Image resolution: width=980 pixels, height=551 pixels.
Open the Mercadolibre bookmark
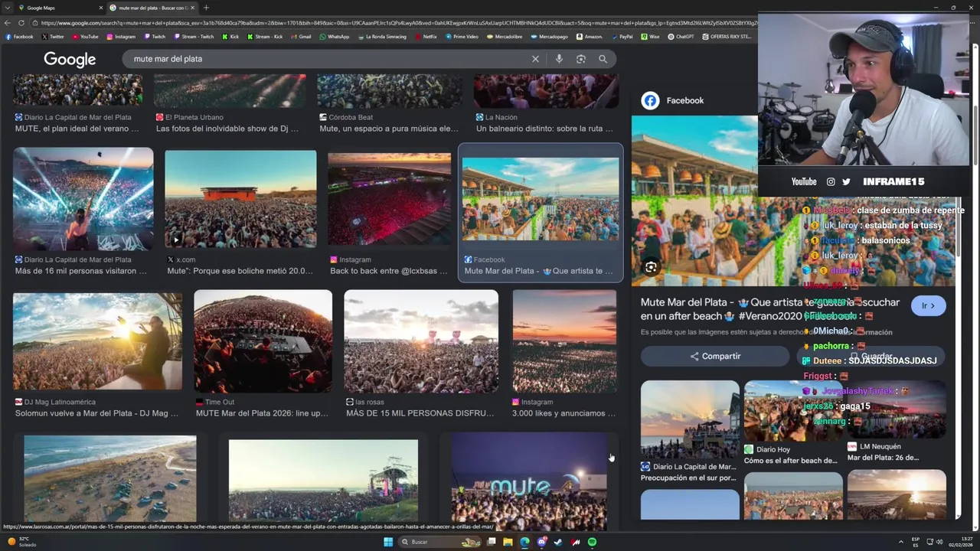(x=505, y=36)
